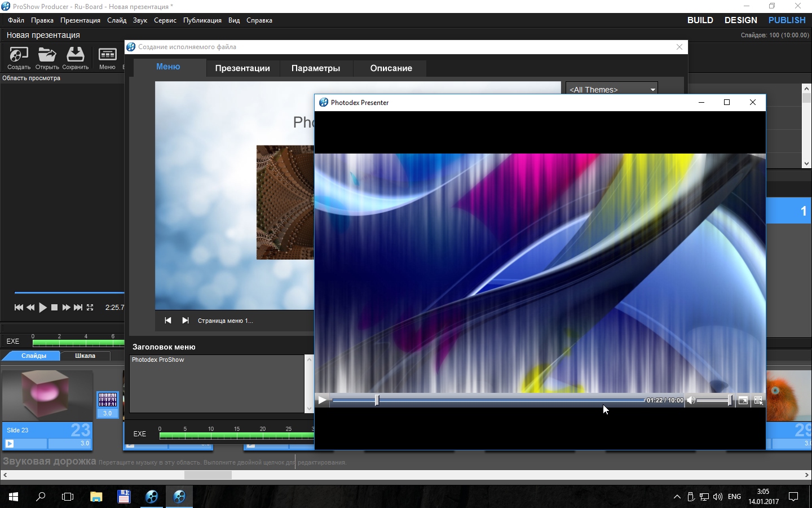Image resolution: width=812 pixels, height=508 pixels.
Task: Click ENG language indicator in tray
Action: [x=734, y=497]
